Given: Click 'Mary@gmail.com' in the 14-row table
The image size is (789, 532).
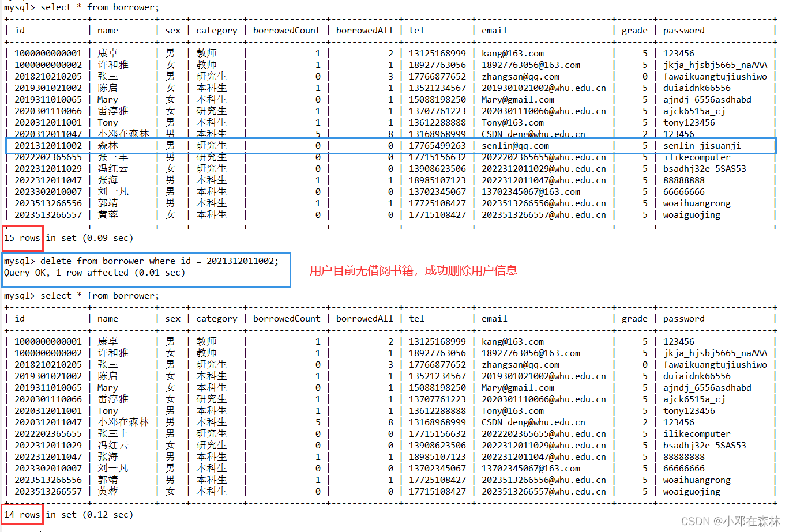Looking at the screenshot, I should [x=518, y=388].
